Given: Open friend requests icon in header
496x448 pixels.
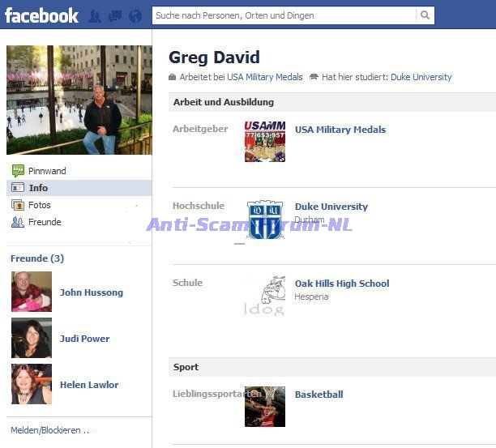Looking at the screenshot, I should point(94,16).
